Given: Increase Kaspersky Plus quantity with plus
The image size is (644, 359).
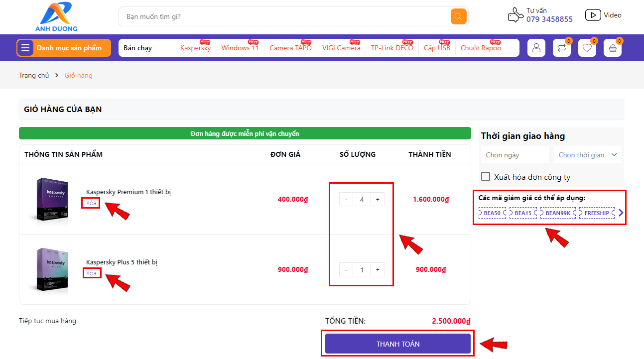Looking at the screenshot, I should tap(378, 270).
